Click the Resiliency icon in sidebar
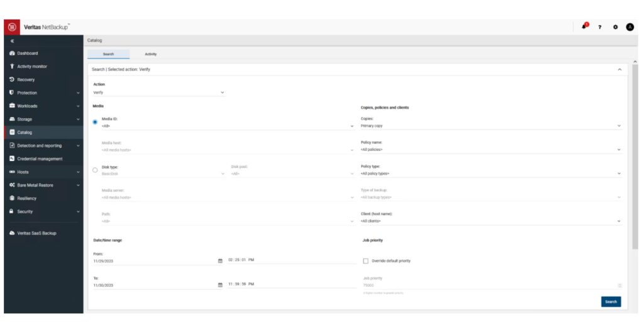The height and width of the screenshot is (322, 644). point(12,198)
